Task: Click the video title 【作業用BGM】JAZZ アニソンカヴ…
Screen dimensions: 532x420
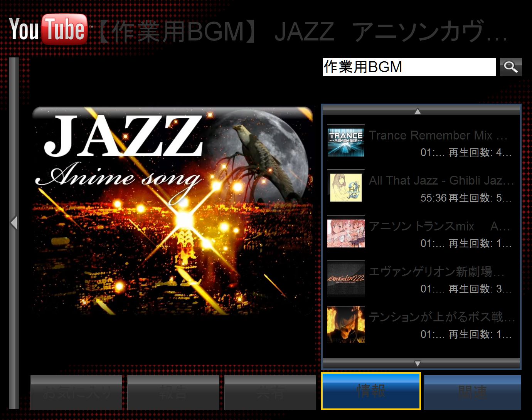Action: [302, 32]
